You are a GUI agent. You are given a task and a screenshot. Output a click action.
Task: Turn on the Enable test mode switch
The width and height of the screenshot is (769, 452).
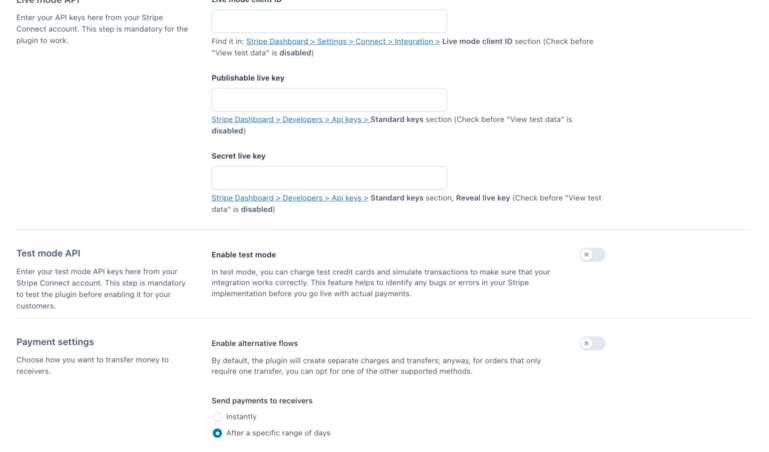tap(592, 255)
